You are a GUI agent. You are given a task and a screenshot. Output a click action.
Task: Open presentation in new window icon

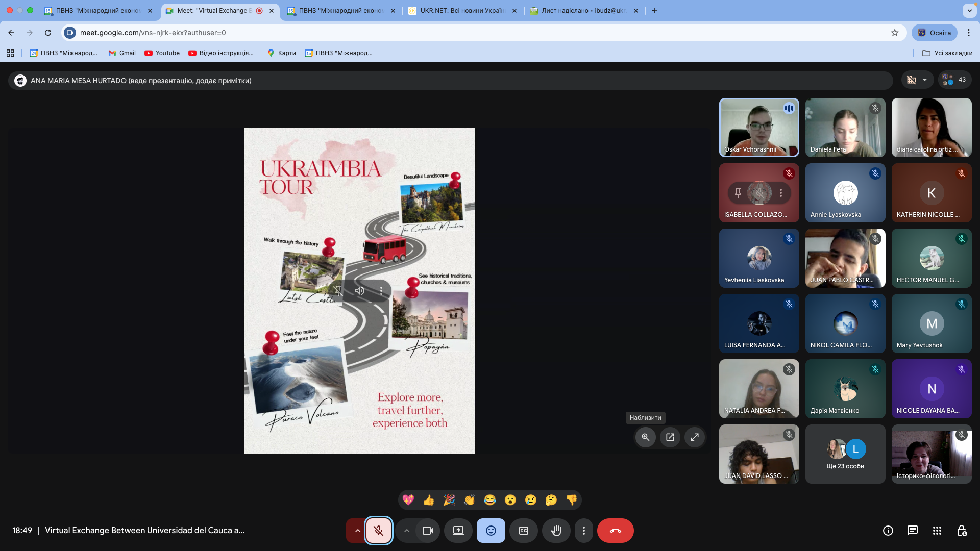click(x=670, y=437)
